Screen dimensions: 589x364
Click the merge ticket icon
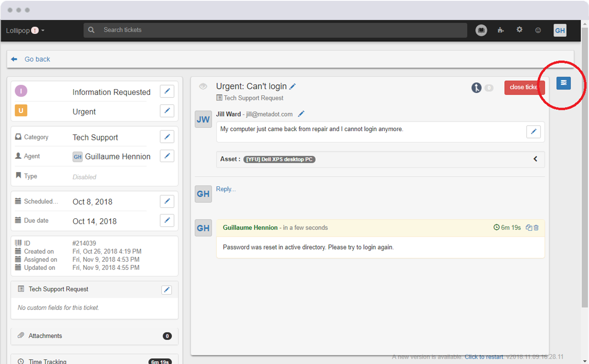(x=477, y=87)
